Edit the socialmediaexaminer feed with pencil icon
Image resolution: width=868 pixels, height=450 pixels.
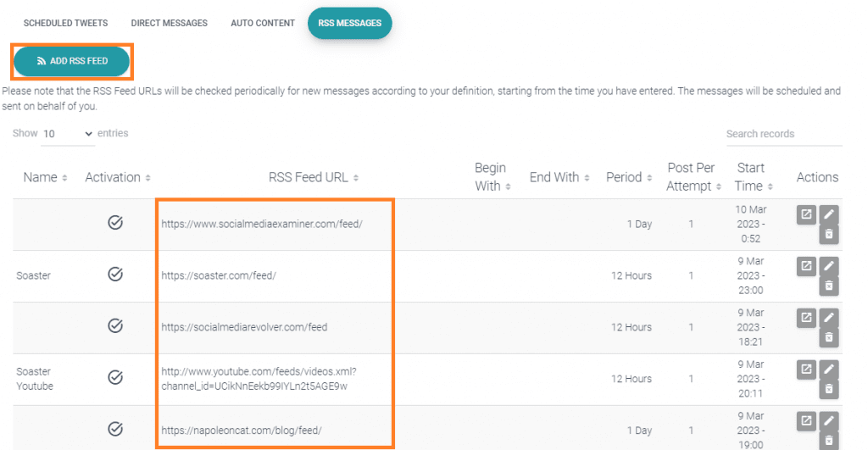click(x=829, y=214)
